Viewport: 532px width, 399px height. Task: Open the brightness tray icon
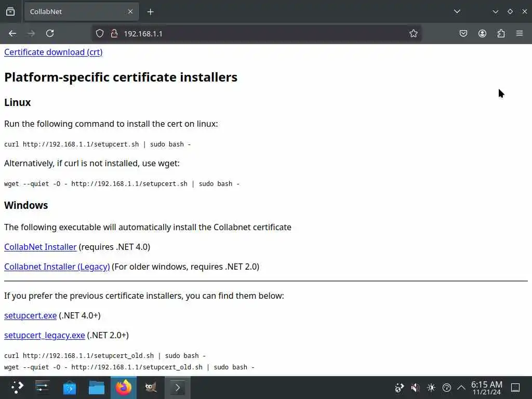click(431, 388)
